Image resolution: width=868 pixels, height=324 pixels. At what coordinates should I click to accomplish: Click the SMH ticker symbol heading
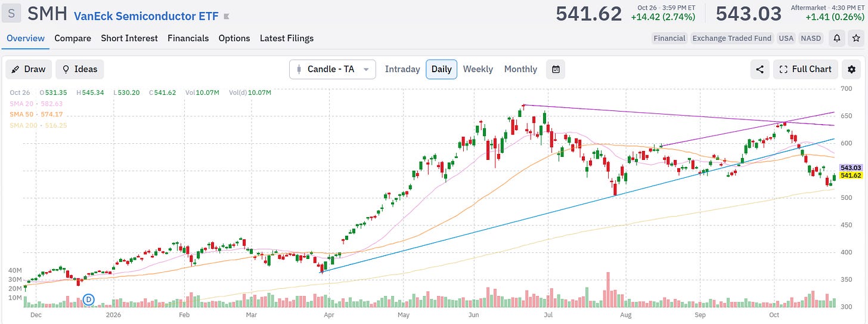(48, 13)
